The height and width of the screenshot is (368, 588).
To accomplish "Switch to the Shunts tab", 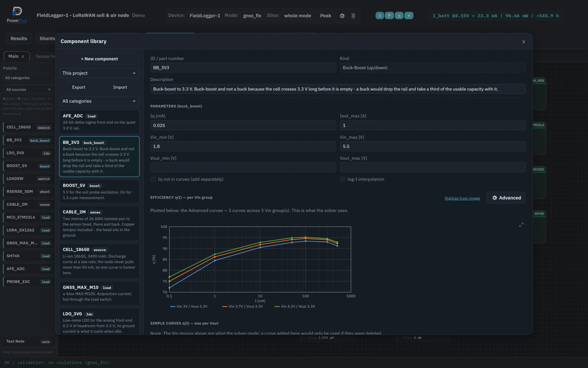I will click(47, 39).
